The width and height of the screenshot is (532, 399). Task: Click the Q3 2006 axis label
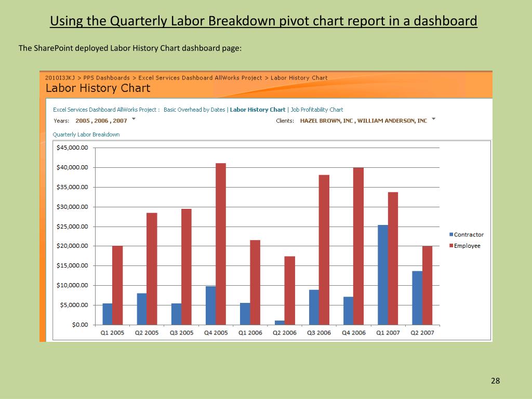(x=319, y=333)
